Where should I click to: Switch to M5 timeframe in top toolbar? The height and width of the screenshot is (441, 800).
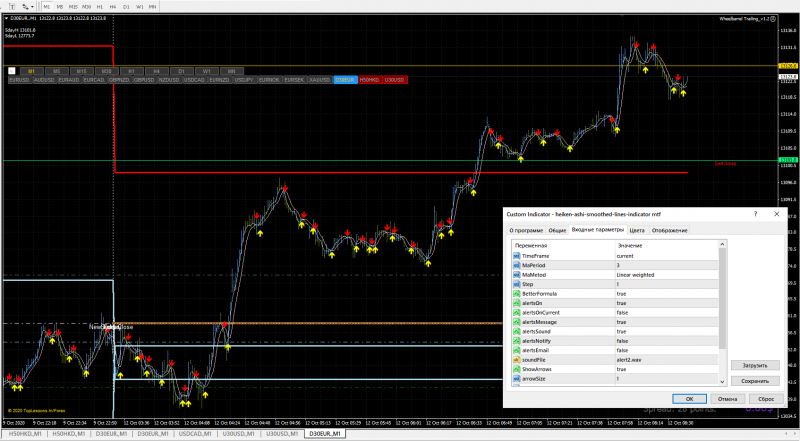click(x=60, y=7)
